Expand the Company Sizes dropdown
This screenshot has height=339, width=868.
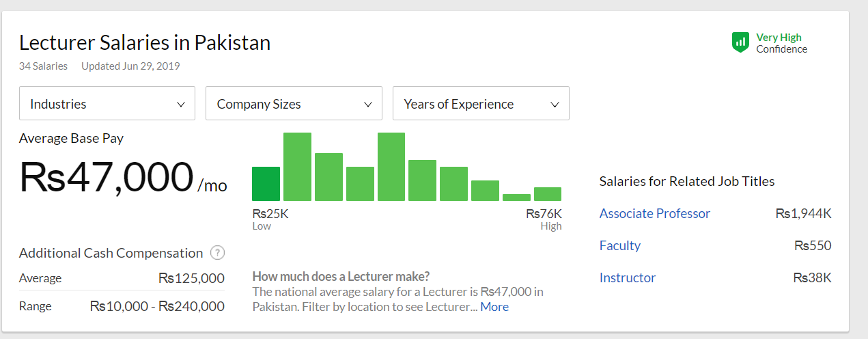coord(294,104)
